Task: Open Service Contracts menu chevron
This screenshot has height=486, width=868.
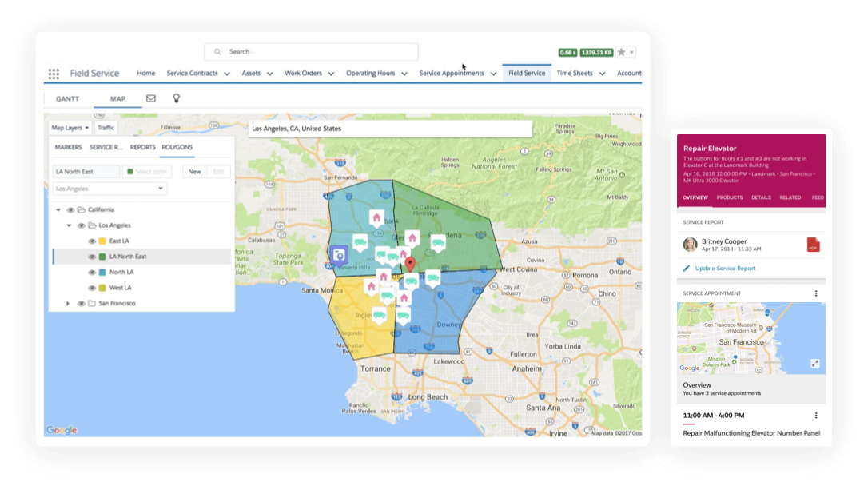Action: [227, 74]
